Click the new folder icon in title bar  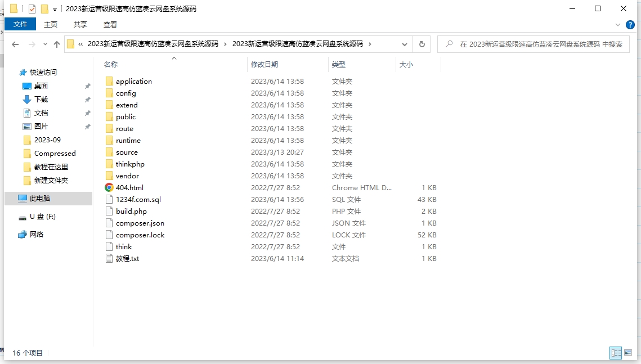coord(44,8)
